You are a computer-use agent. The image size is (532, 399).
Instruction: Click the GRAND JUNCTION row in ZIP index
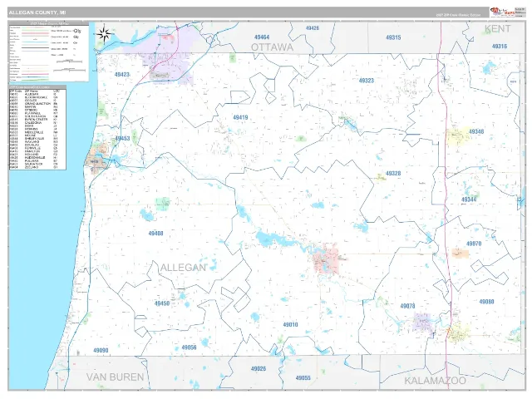pyautogui.click(x=37, y=103)
